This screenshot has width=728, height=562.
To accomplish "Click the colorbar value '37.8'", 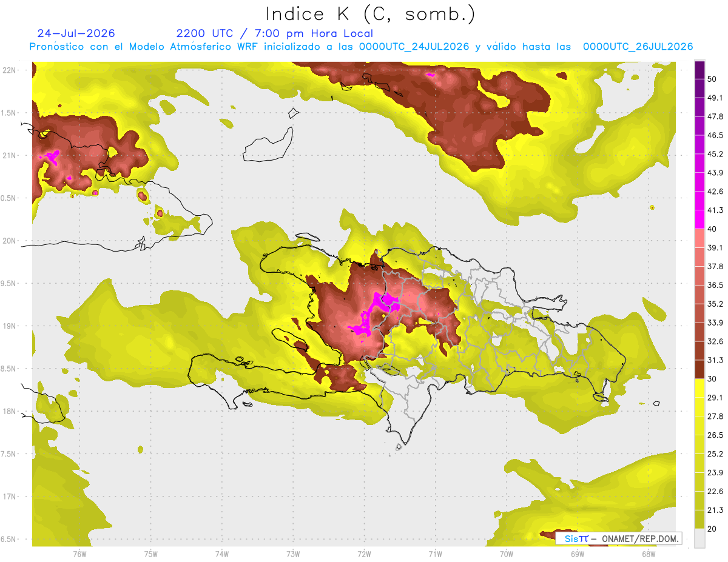I will click(714, 266).
